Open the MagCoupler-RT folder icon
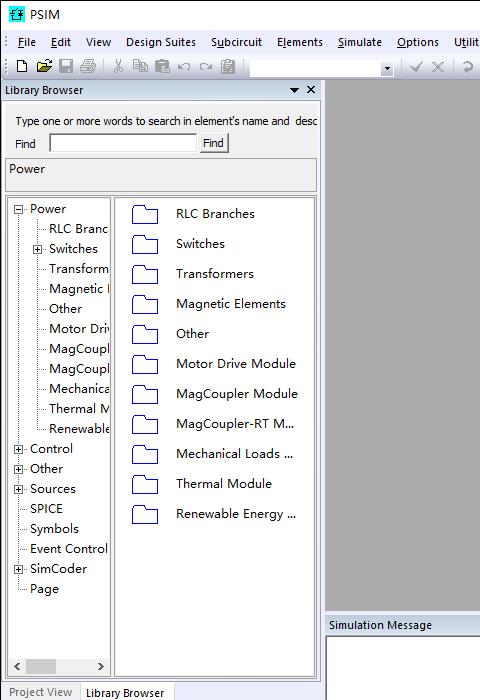The width and height of the screenshot is (480, 700). (x=145, y=424)
